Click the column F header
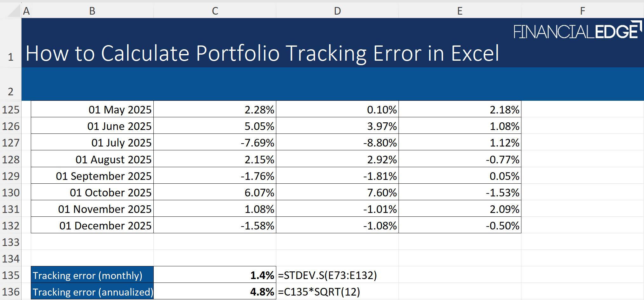Viewport: 644px width, 300px height. [x=582, y=11]
